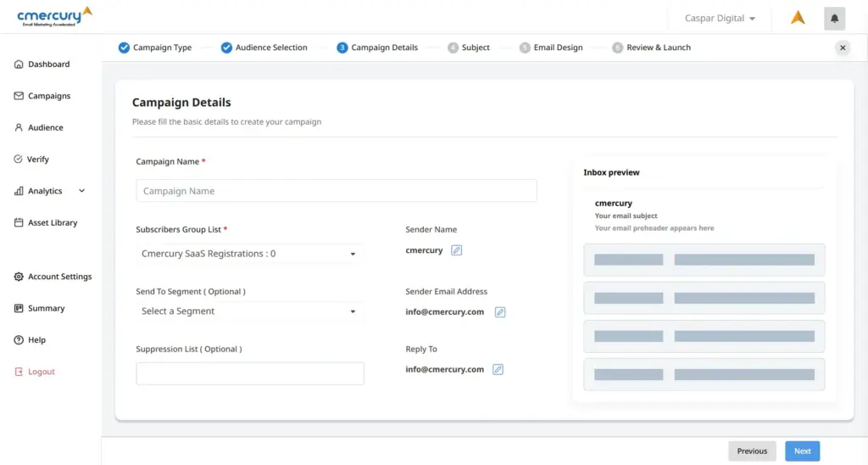Click the Campaigns envelope icon
This screenshot has height=465, width=868.
point(19,96)
